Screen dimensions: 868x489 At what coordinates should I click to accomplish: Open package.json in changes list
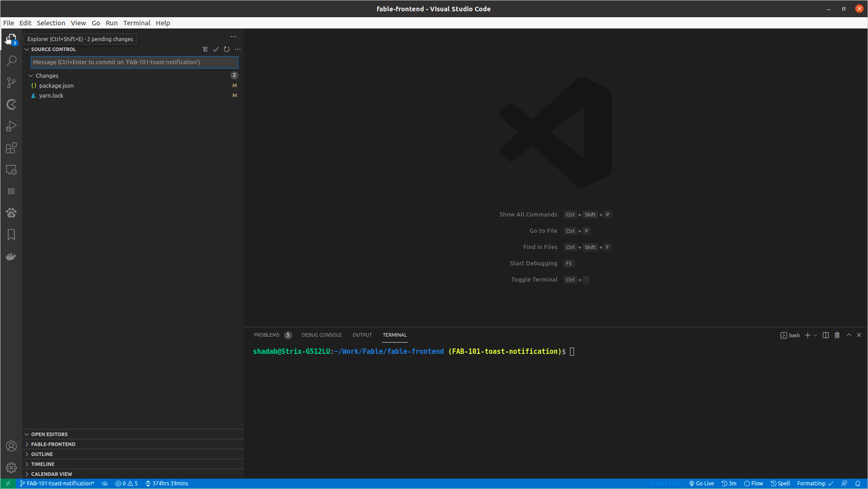point(133,85)
